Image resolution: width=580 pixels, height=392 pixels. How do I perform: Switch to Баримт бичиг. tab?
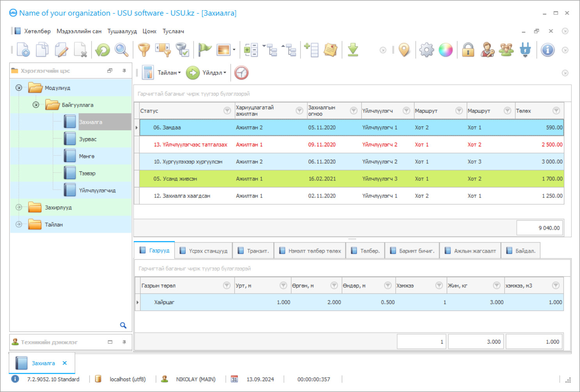(412, 251)
